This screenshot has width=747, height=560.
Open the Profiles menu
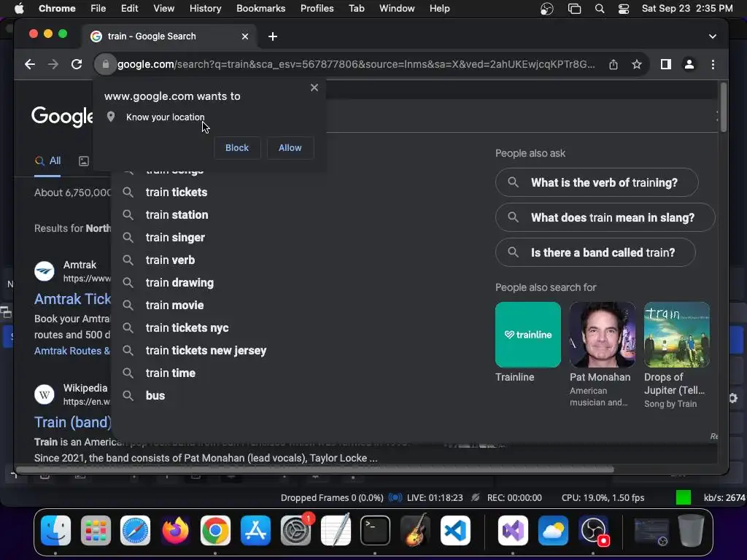pyautogui.click(x=317, y=9)
